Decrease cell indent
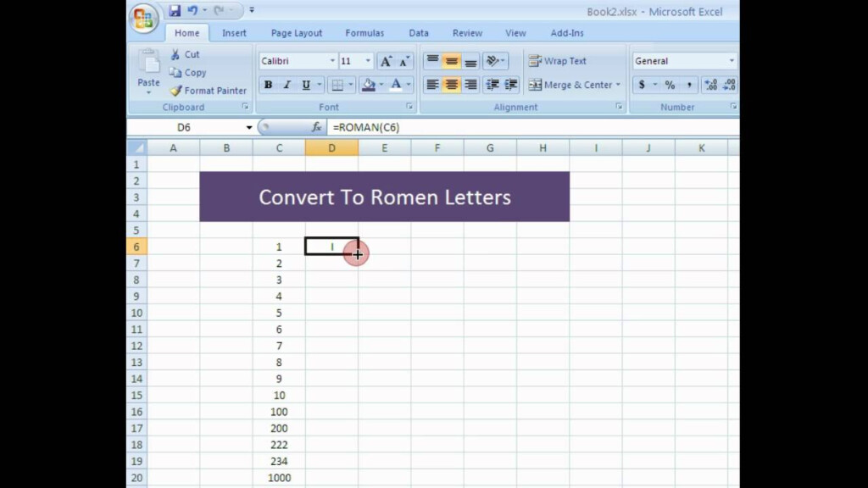Screen dimensions: 868x488 click(x=492, y=85)
